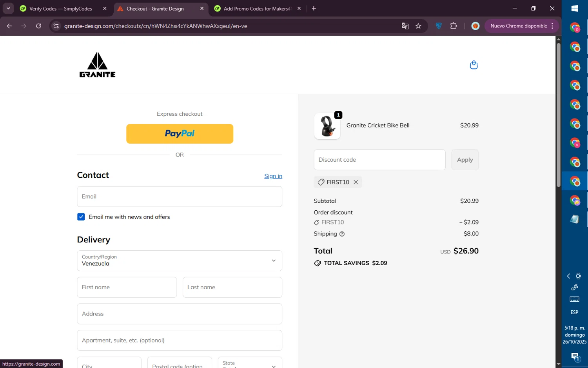Open the Chrome profile avatar
588x368 pixels.
pos(475,26)
